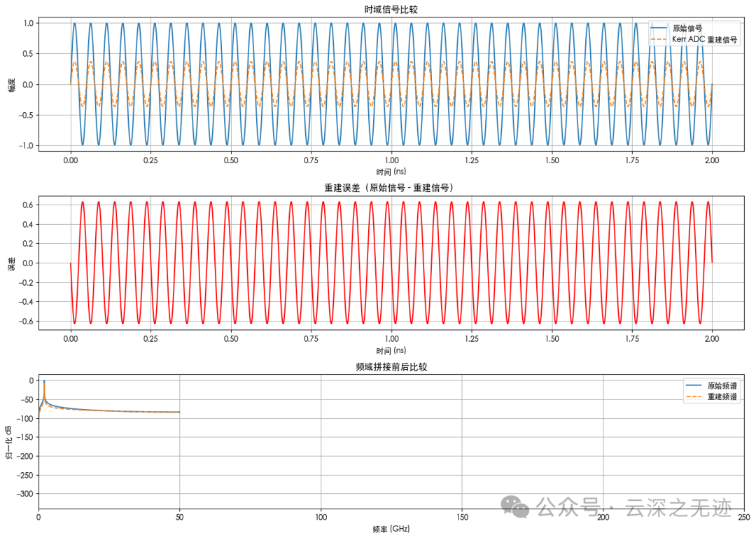Click y tick −0.2 on the error plot
Viewport: 756px width, 538px height.
click(26, 282)
